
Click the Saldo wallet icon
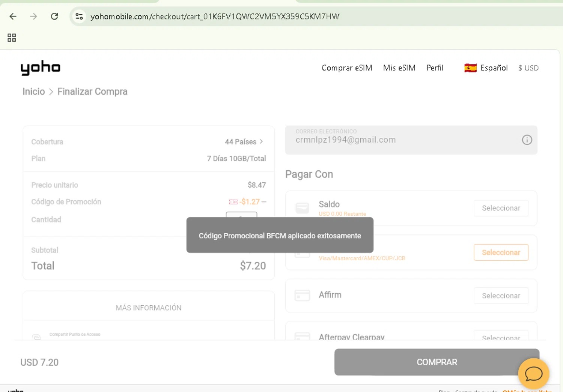click(x=302, y=208)
